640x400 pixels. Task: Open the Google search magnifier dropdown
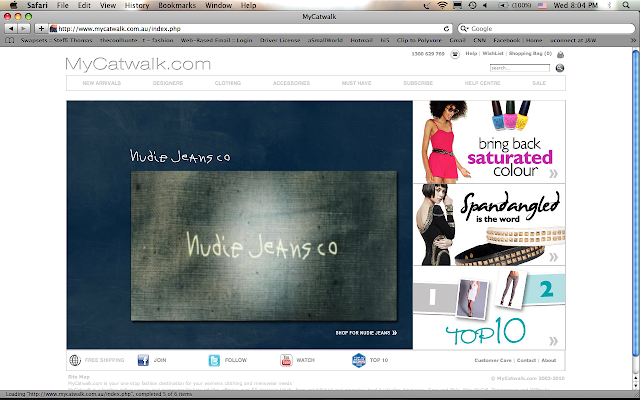(x=464, y=29)
